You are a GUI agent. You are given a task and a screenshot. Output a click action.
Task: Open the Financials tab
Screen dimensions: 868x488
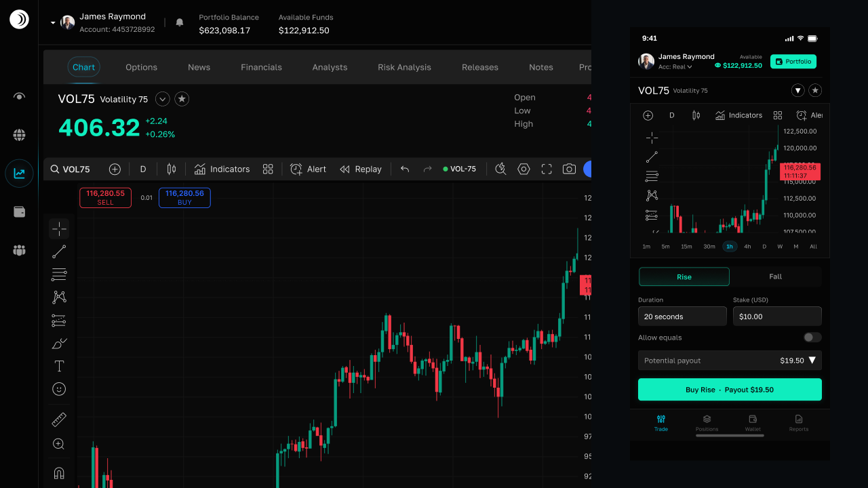pyautogui.click(x=261, y=67)
